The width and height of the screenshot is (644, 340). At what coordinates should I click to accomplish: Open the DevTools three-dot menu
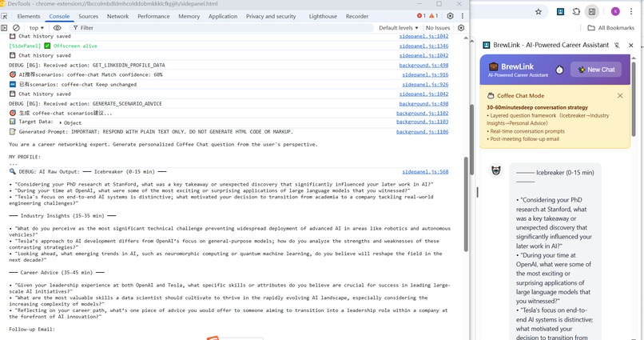463,16
